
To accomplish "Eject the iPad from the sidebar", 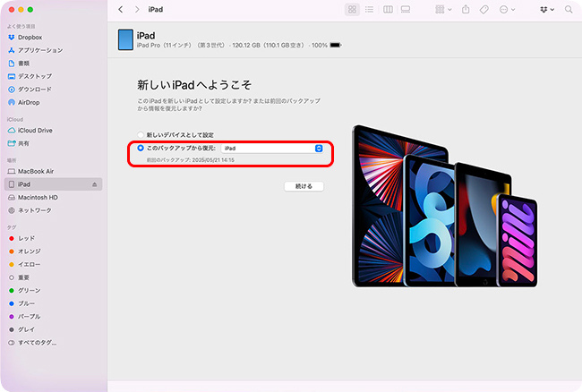I will [x=94, y=184].
